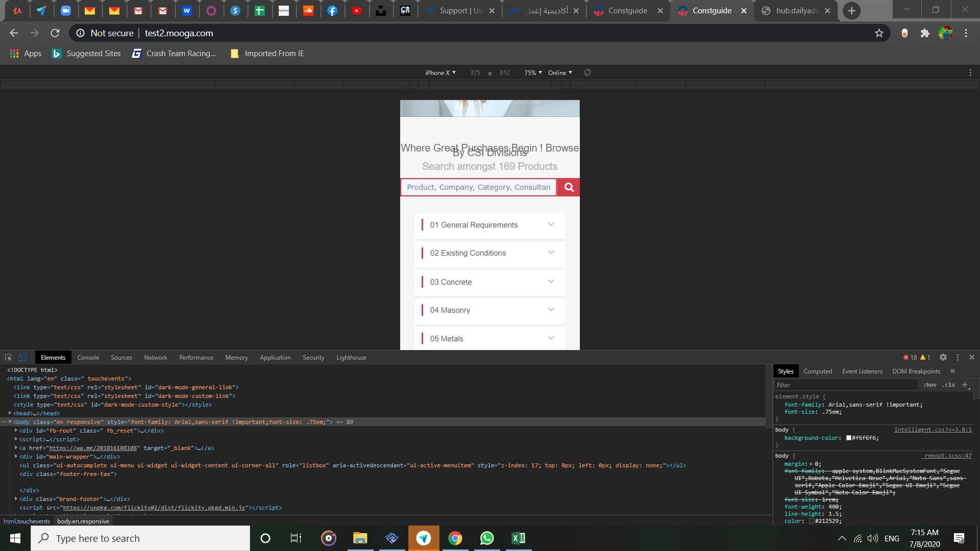Add new style rule plus icon

(964, 385)
